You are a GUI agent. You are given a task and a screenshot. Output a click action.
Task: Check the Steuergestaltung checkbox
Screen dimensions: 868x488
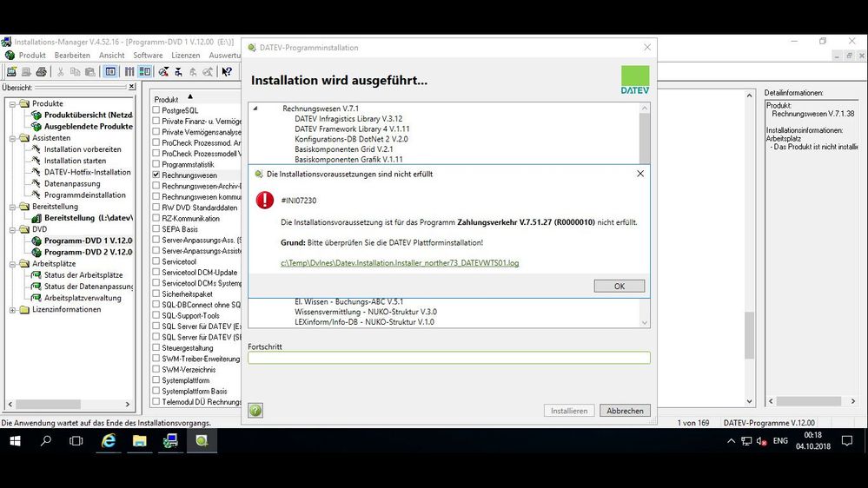click(156, 348)
